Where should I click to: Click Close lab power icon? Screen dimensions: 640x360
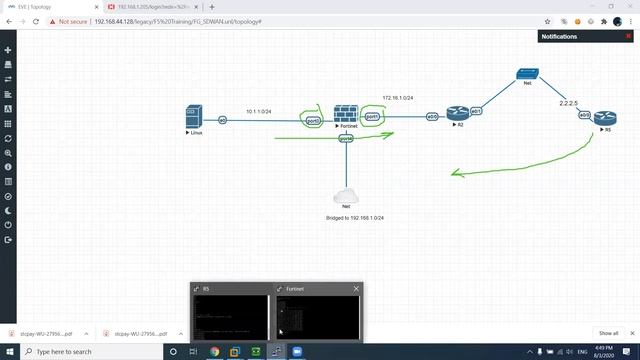click(x=8, y=225)
